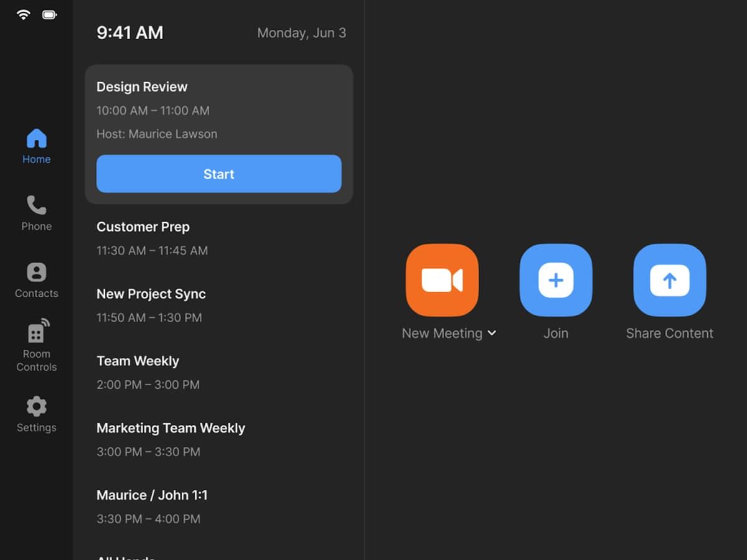This screenshot has width=747, height=560.
Task: Open Settings gear in sidebar
Action: pos(36,414)
